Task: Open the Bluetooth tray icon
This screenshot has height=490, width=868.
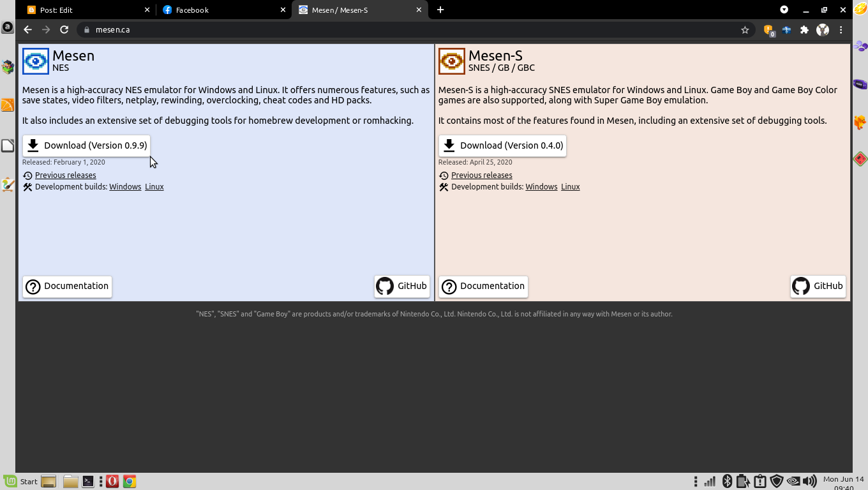Action: pos(727,481)
